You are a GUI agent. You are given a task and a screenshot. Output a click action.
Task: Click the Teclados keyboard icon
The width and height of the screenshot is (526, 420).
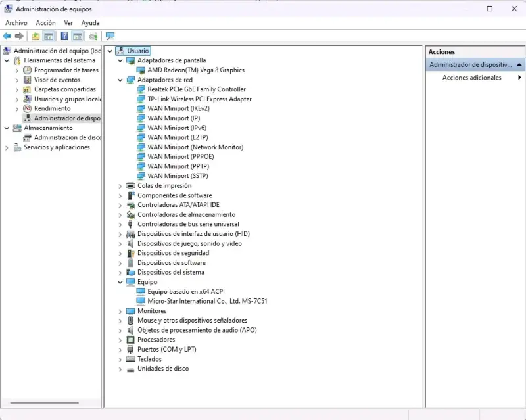pos(130,360)
